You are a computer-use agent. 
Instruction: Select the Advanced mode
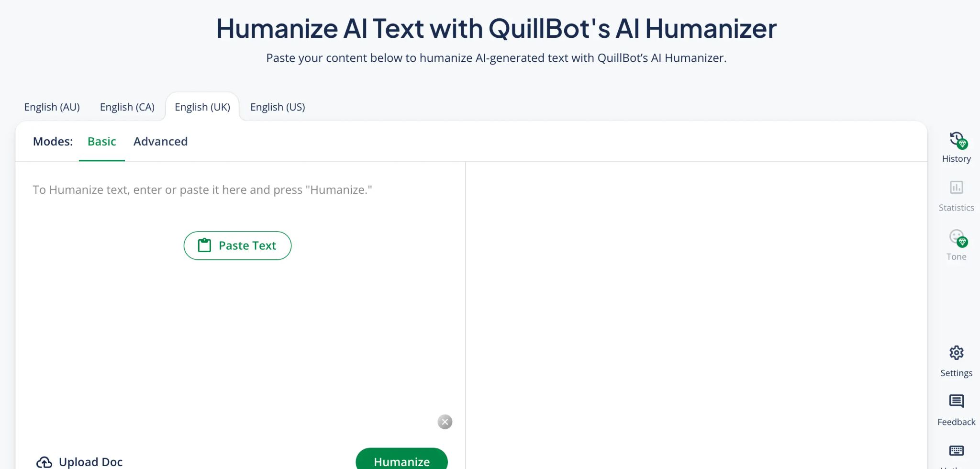[x=160, y=142]
